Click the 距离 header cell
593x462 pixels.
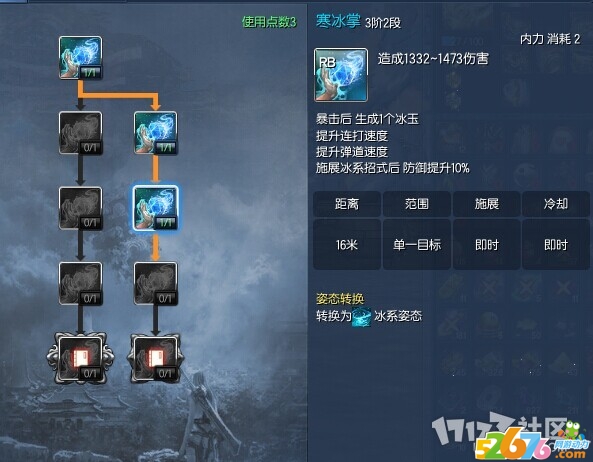point(347,204)
